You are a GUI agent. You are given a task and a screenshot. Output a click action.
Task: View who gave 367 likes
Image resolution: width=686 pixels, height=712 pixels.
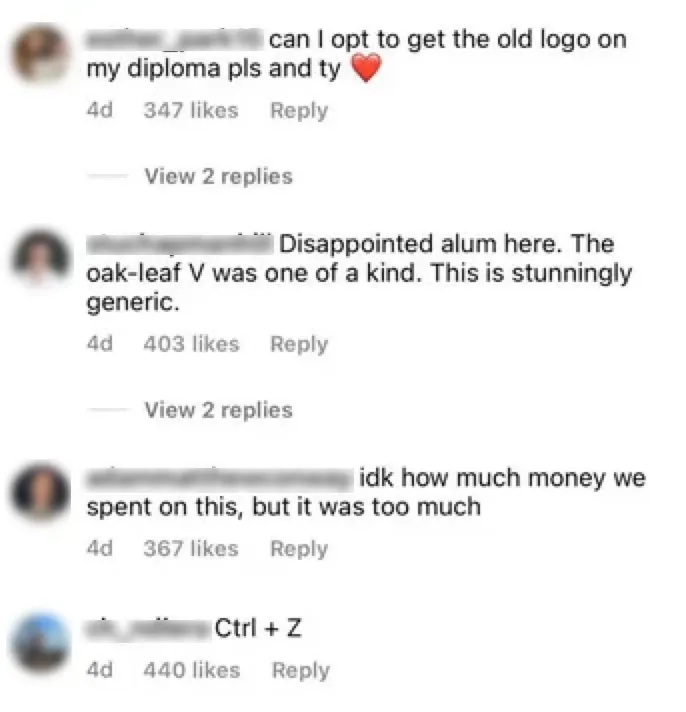pyautogui.click(x=191, y=548)
